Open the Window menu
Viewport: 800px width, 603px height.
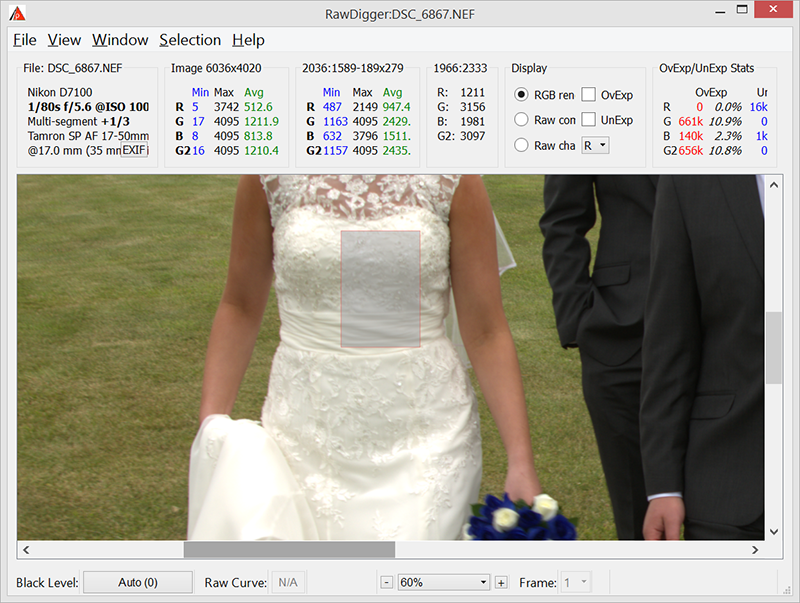pyautogui.click(x=120, y=40)
